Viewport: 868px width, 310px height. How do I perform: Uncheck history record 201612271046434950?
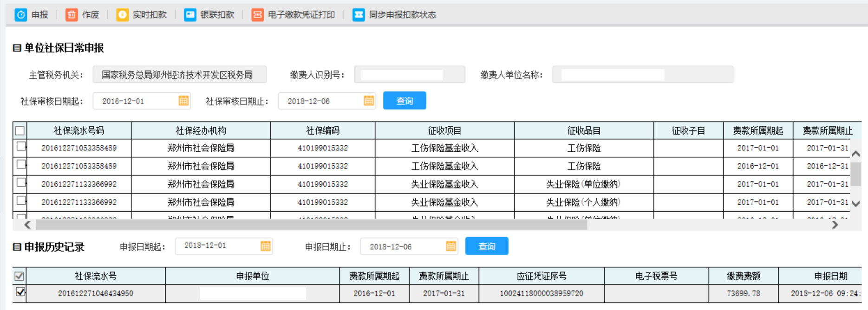click(x=20, y=292)
